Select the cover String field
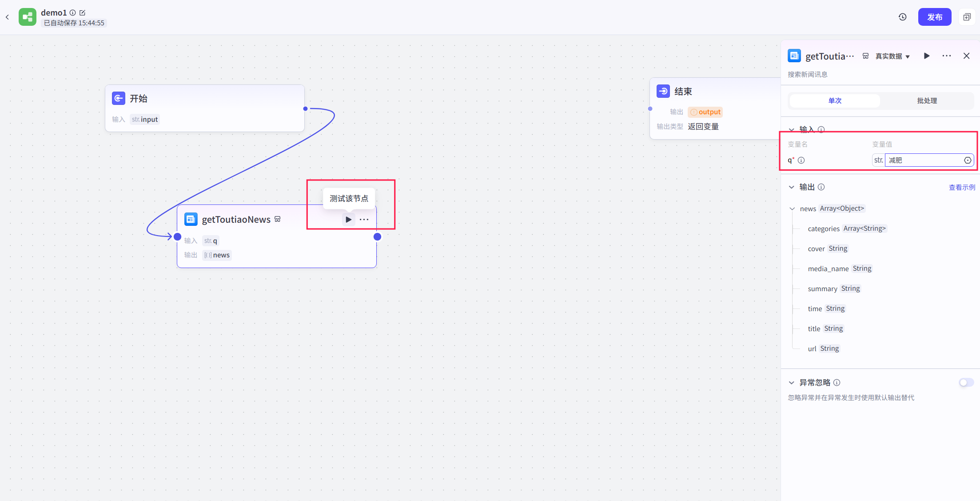 [828, 248]
